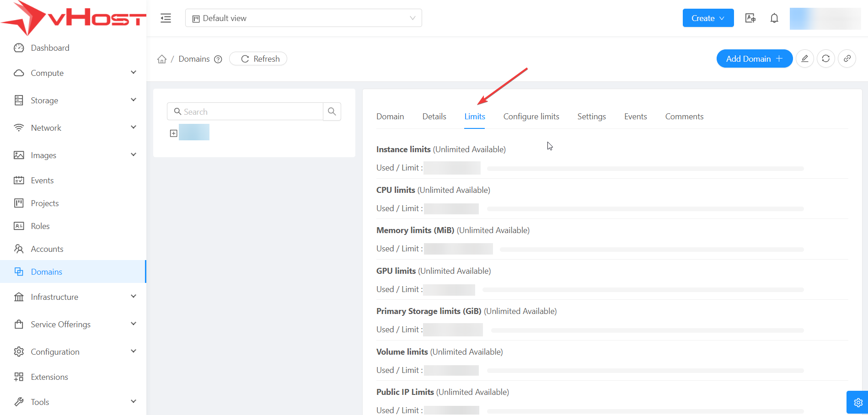The width and height of the screenshot is (868, 415).
Task: Open the floating settings gear button
Action: (857, 402)
